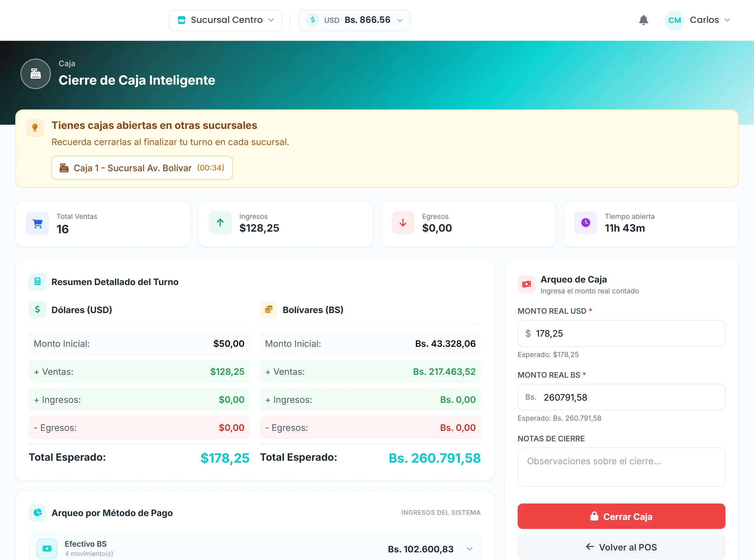Click the red banknote Arqueo de Caja icon

tap(526, 284)
